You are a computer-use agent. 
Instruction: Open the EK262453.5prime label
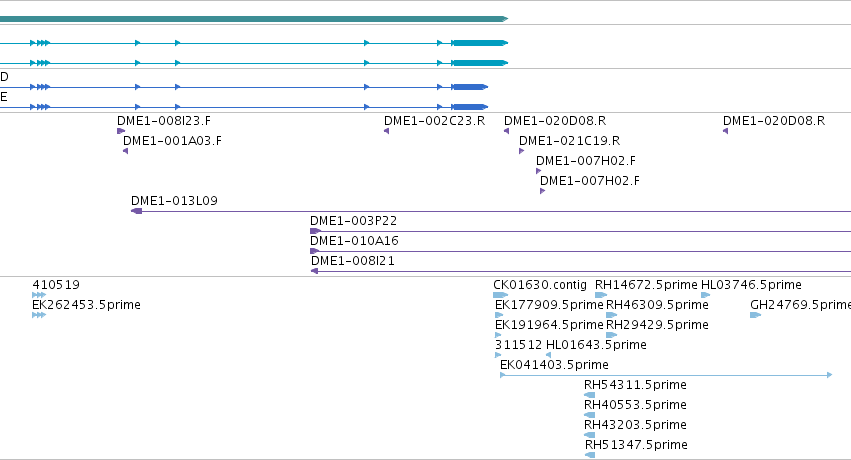(86, 305)
